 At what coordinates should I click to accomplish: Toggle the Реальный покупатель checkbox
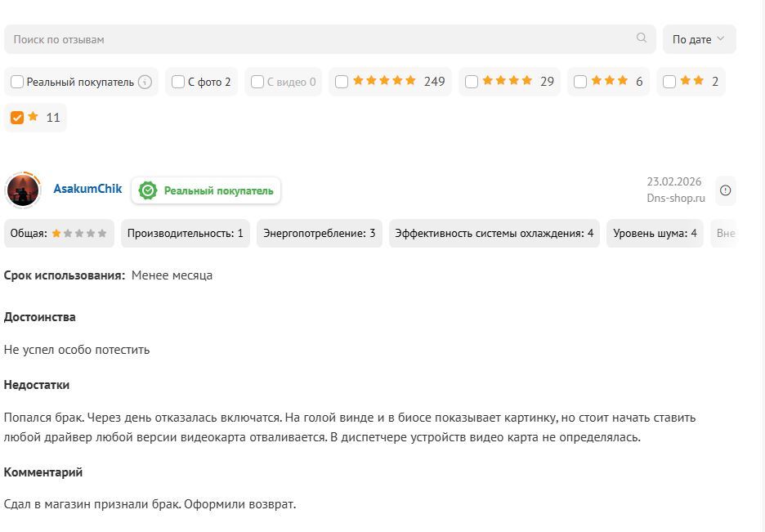point(17,82)
